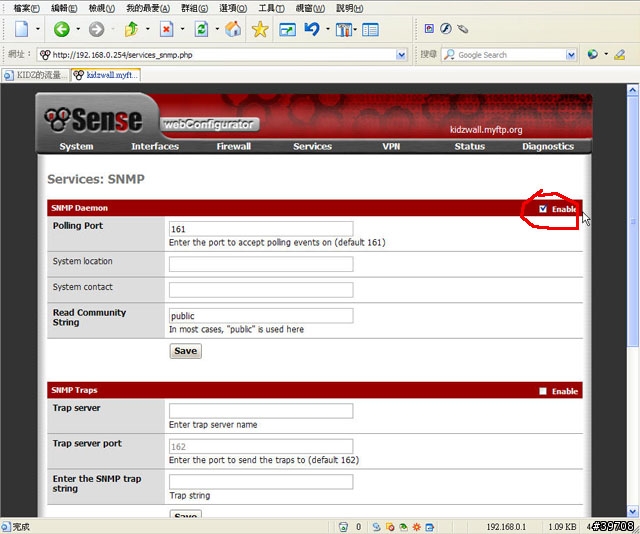Click the blue undo arrow icon

[312, 29]
